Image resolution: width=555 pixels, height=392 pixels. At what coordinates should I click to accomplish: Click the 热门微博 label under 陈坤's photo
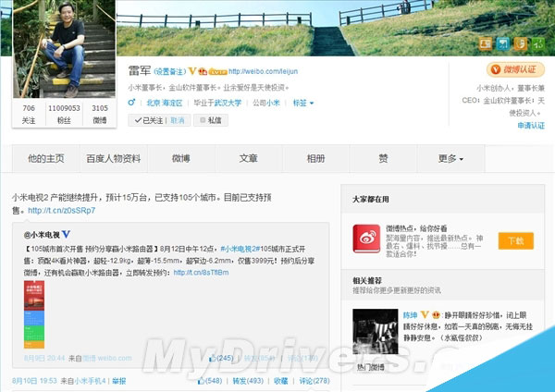(370, 368)
